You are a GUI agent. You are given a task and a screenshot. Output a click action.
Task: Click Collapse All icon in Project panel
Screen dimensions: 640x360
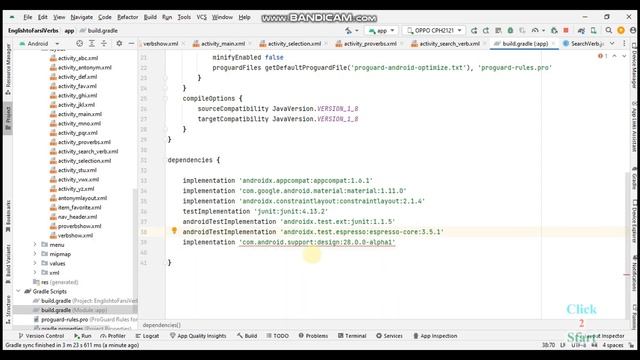pyautogui.click(x=104, y=43)
